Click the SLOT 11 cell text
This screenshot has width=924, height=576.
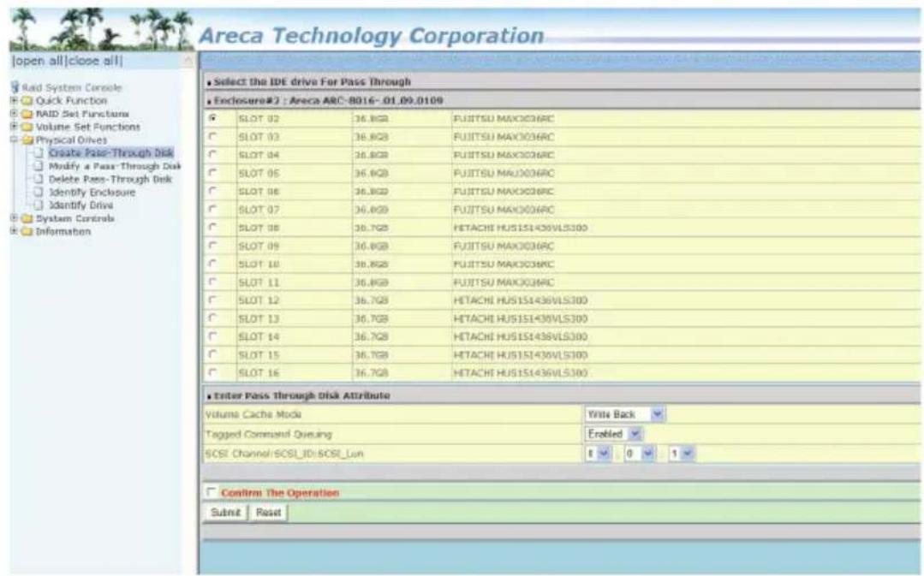tap(259, 282)
